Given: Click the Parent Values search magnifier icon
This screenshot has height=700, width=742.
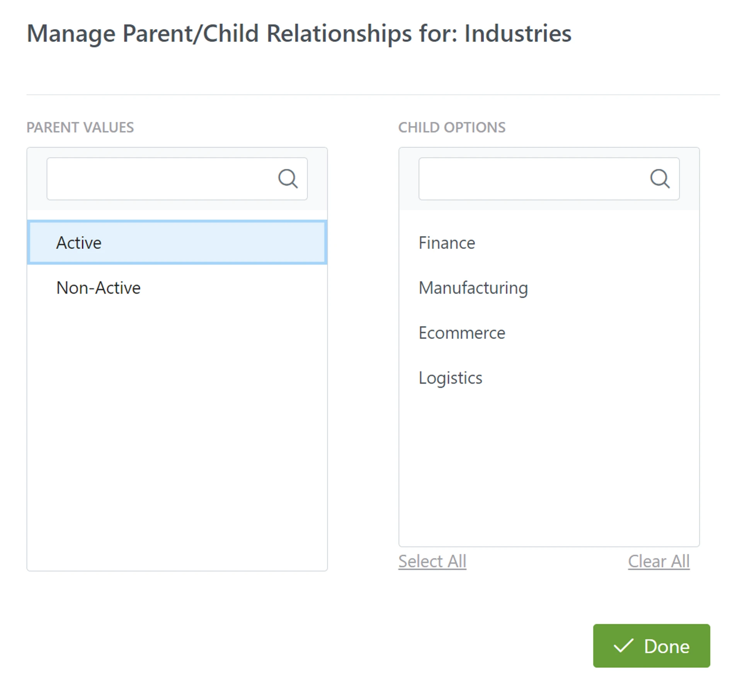Looking at the screenshot, I should coord(288,178).
